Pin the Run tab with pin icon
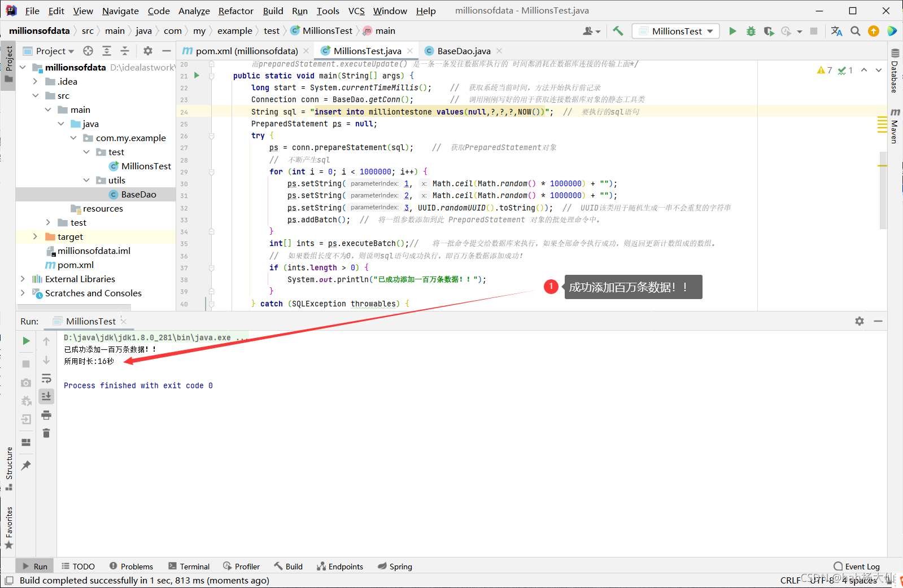Viewport: 903px width, 588px height. click(26, 466)
